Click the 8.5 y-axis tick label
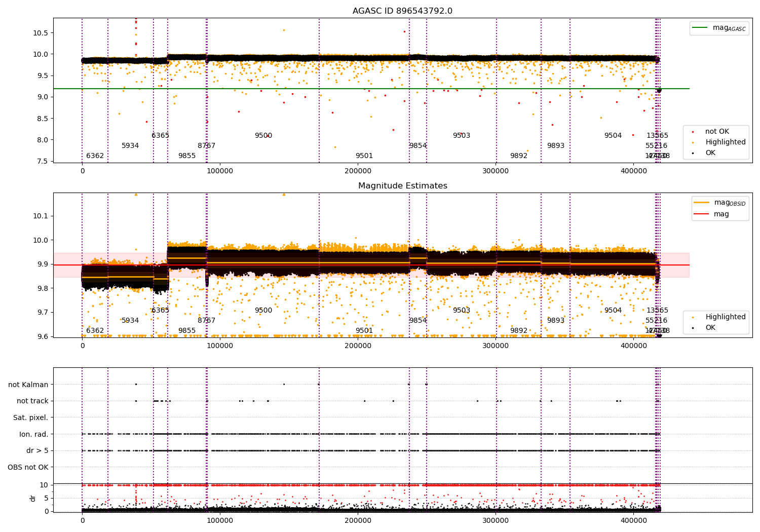 [x=43, y=119]
